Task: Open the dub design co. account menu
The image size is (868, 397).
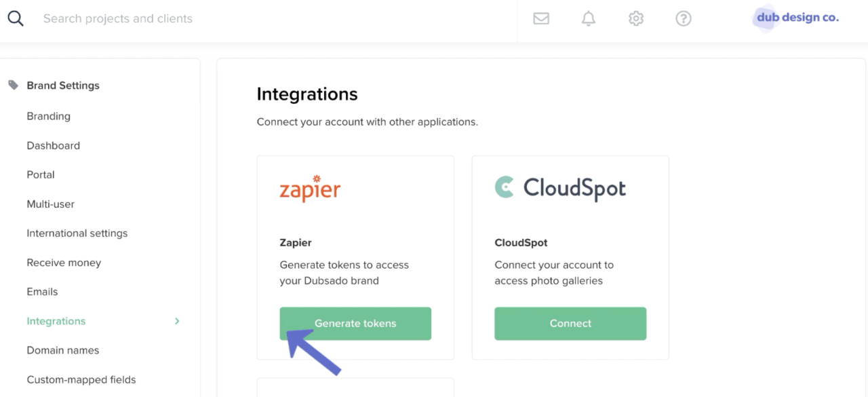Action: coord(795,18)
